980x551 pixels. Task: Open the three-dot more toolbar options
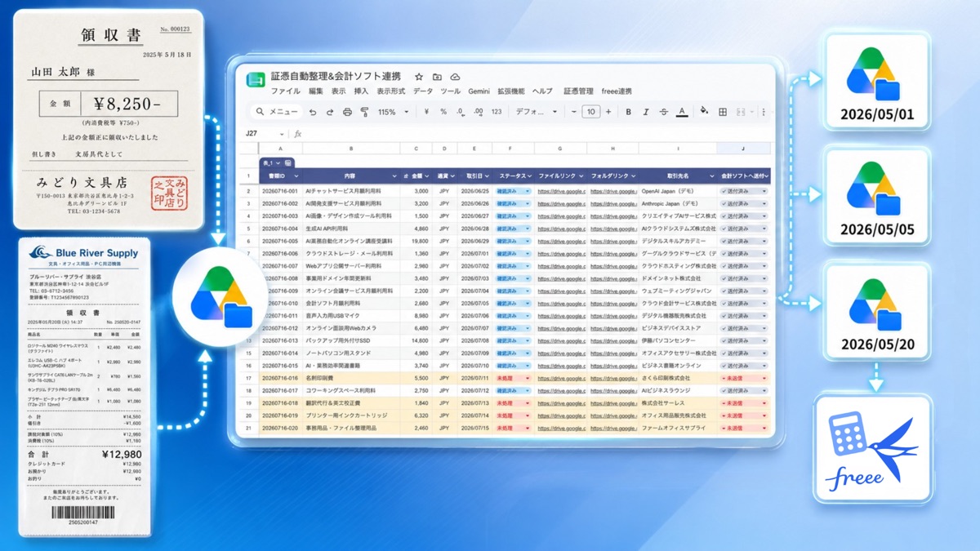[764, 112]
